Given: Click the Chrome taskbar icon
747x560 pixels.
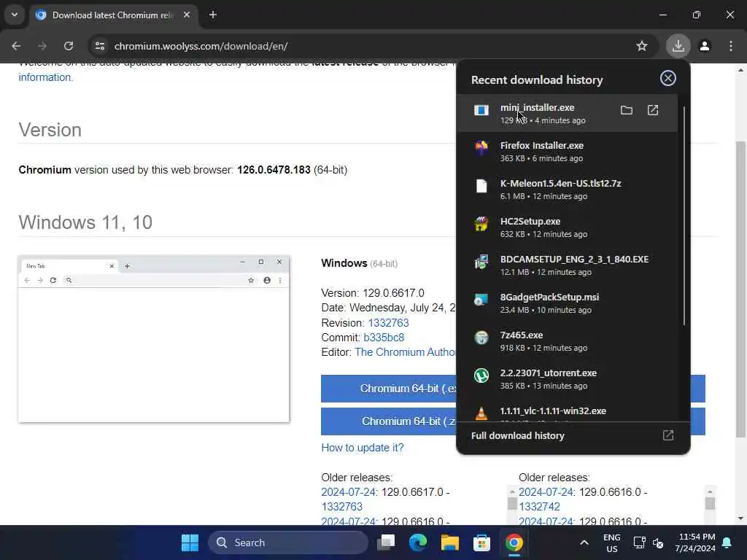Looking at the screenshot, I should tap(514, 542).
